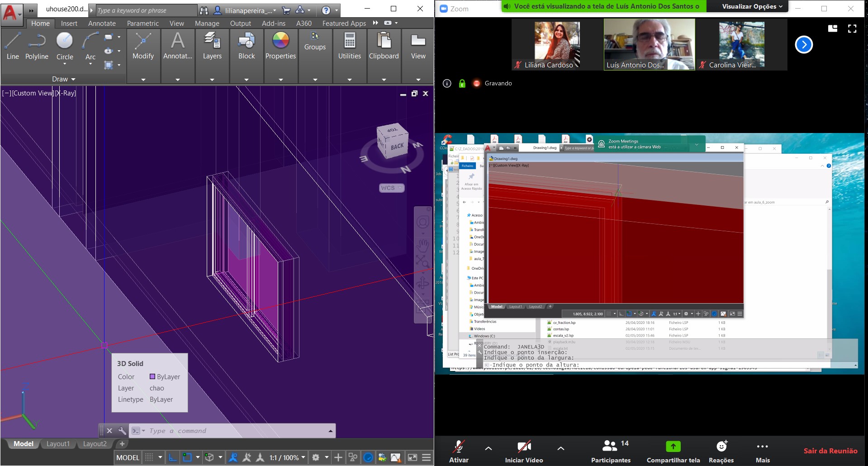The height and width of the screenshot is (466, 868).
Task: Click the Rectangle tool icon in Draw panel
Action: [109, 37]
